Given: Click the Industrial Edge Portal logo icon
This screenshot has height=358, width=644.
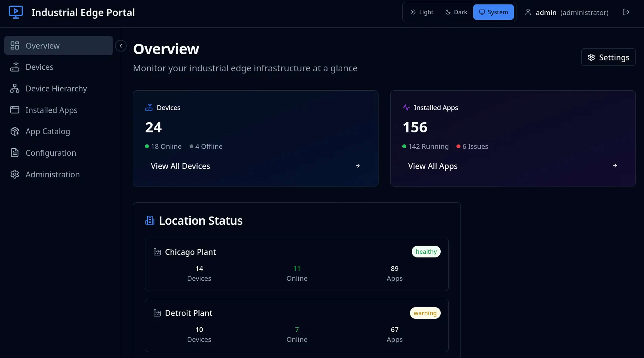Looking at the screenshot, I should [16, 12].
